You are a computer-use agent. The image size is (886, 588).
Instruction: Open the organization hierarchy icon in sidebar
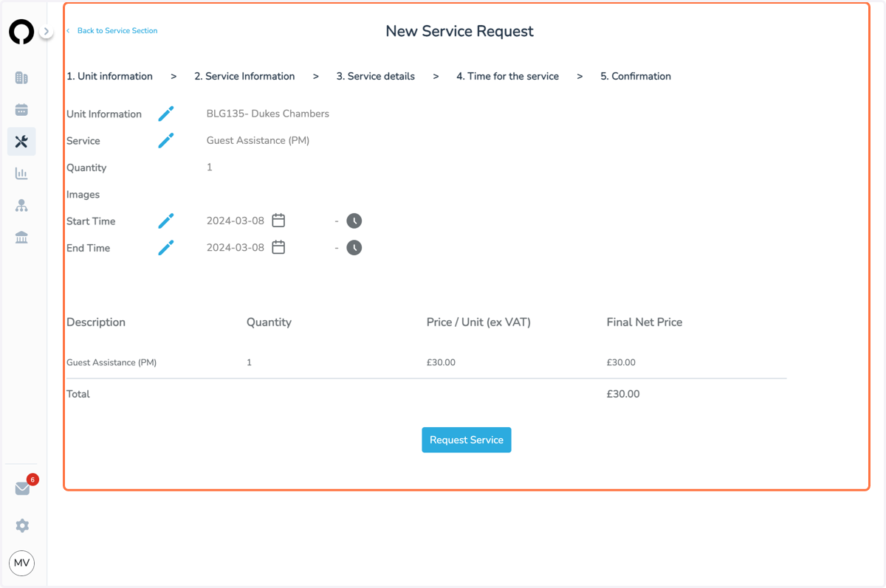pos(21,206)
